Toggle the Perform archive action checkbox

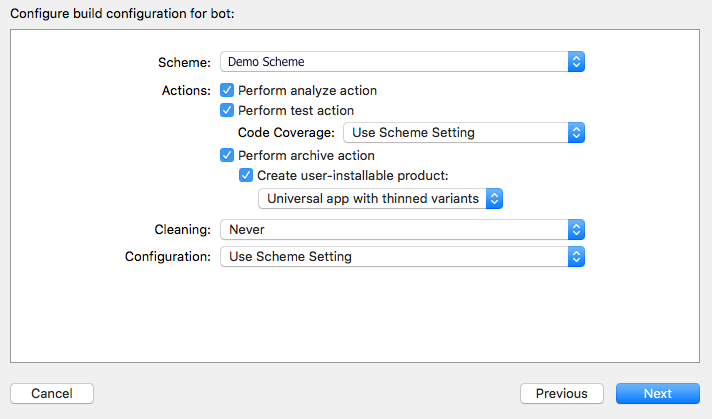point(227,156)
